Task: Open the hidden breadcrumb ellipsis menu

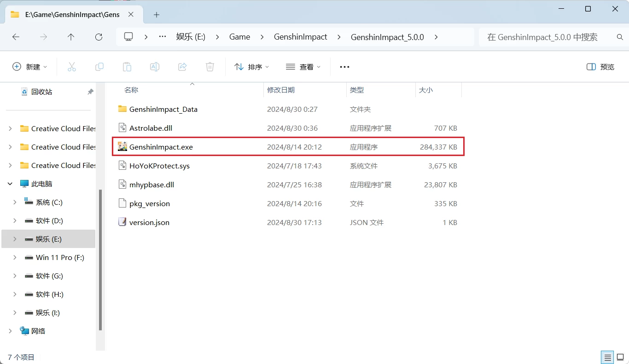Action: click(162, 37)
